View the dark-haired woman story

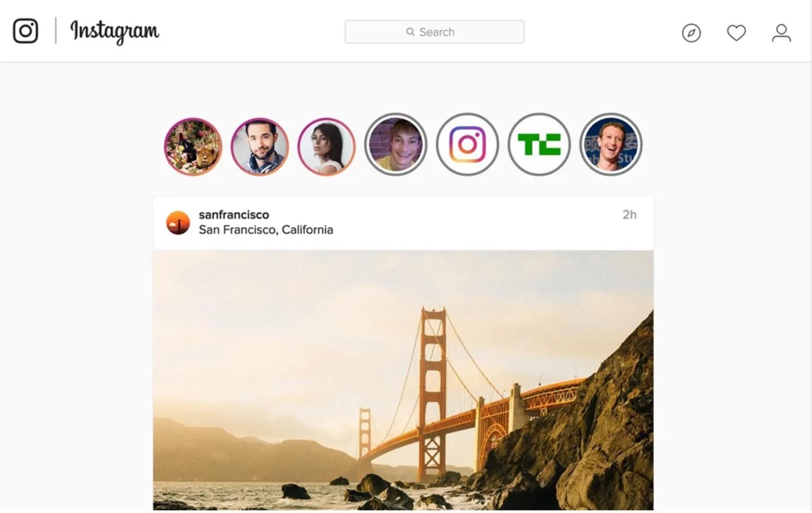[327, 146]
